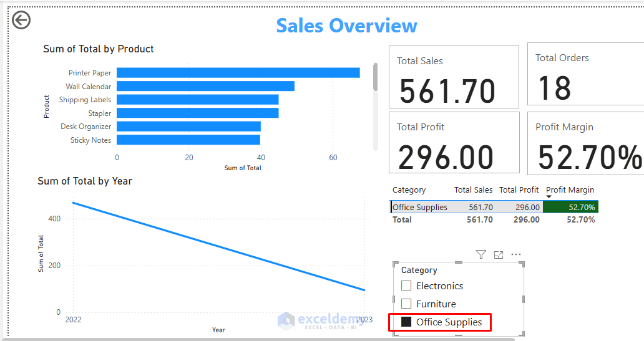Select the Total Sales card
The height and width of the screenshot is (341, 644).
[454, 77]
